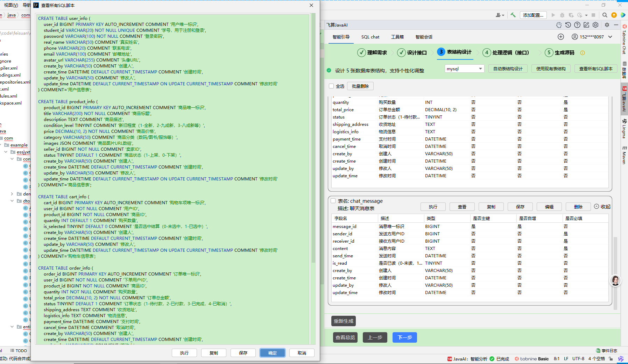Hide the JavaAI panel with minimize dash
628x364 pixels.
click(616, 25)
